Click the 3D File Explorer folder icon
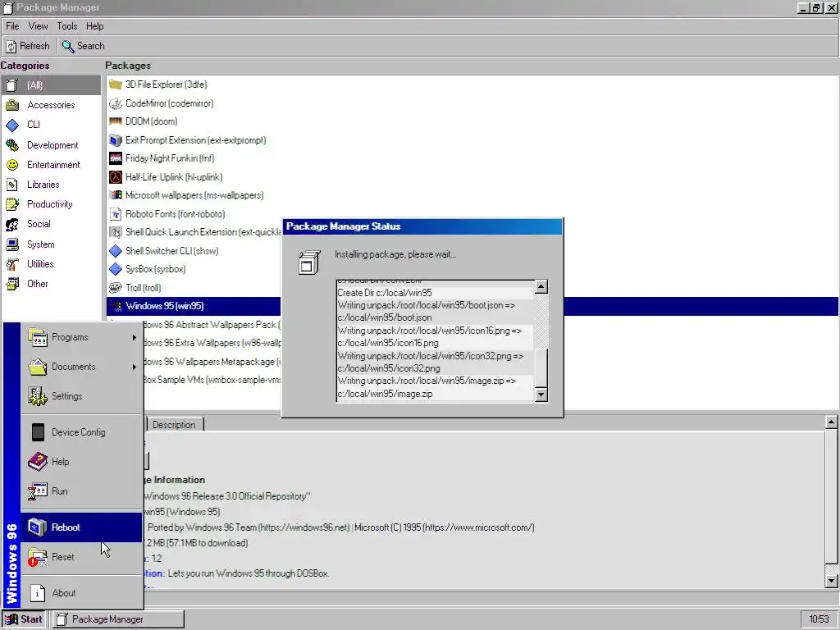The width and height of the screenshot is (840, 630). 115,84
